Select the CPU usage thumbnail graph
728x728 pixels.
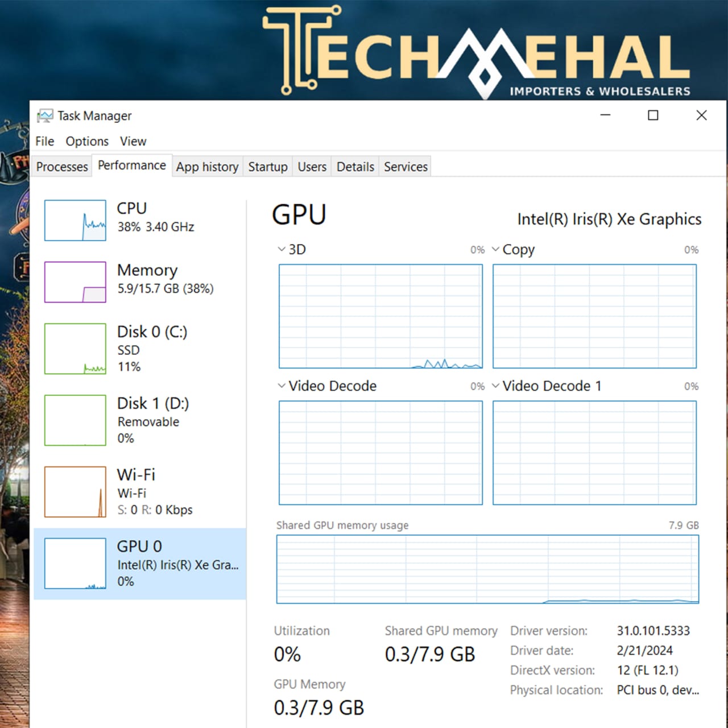[75, 220]
